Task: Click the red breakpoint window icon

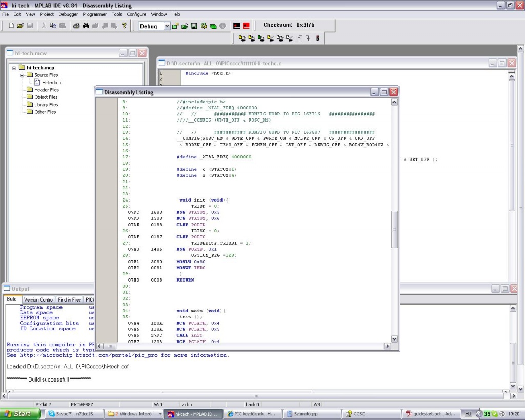Action: click(246, 26)
